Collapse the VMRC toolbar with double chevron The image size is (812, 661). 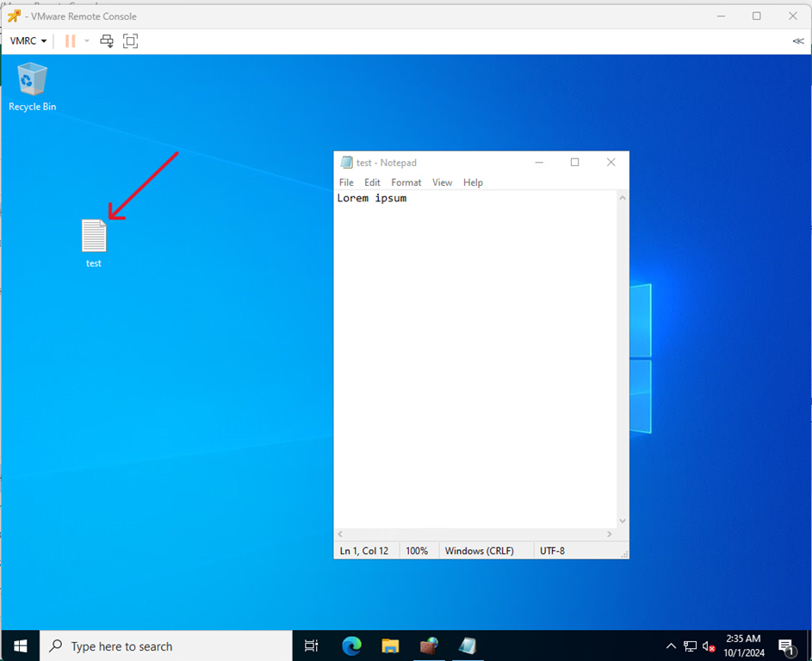click(x=798, y=41)
